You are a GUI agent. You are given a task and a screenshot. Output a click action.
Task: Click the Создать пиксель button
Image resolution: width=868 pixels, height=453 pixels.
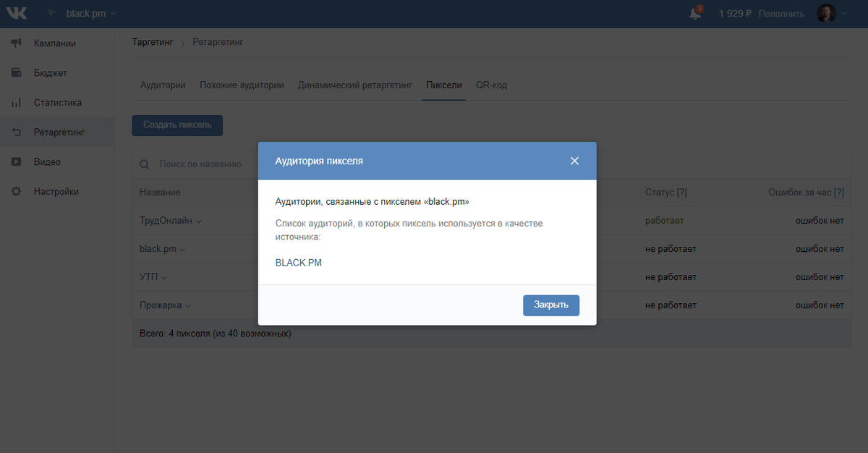[x=177, y=125]
